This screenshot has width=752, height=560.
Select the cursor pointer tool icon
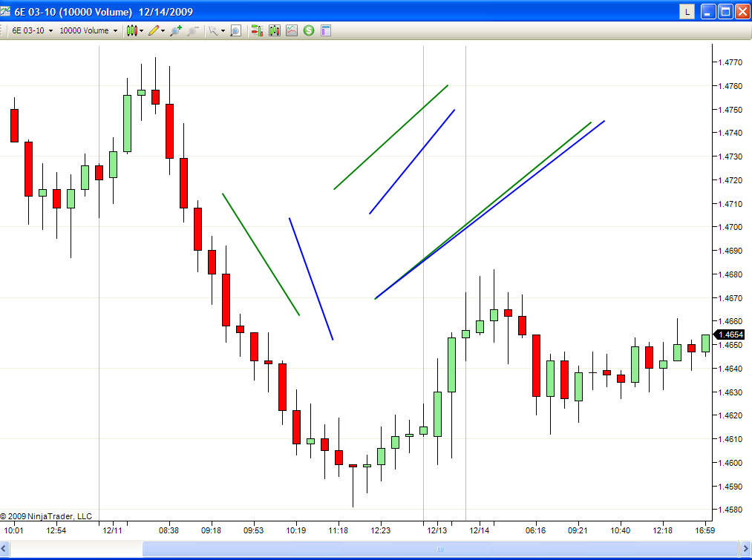[x=213, y=30]
